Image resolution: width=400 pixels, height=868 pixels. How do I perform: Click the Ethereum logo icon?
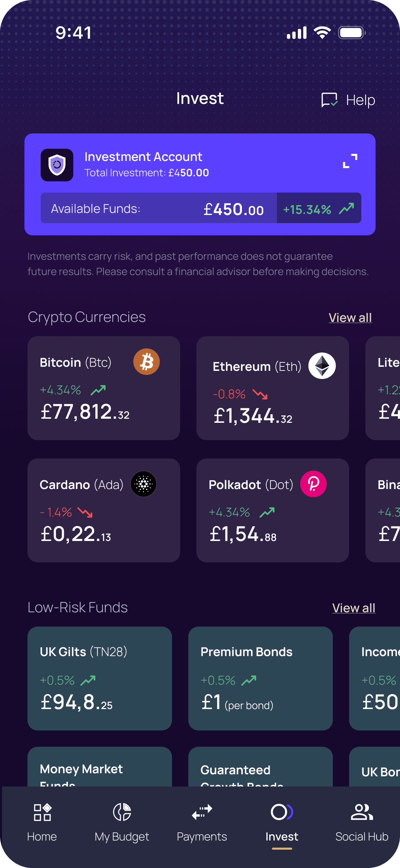click(x=322, y=366)
